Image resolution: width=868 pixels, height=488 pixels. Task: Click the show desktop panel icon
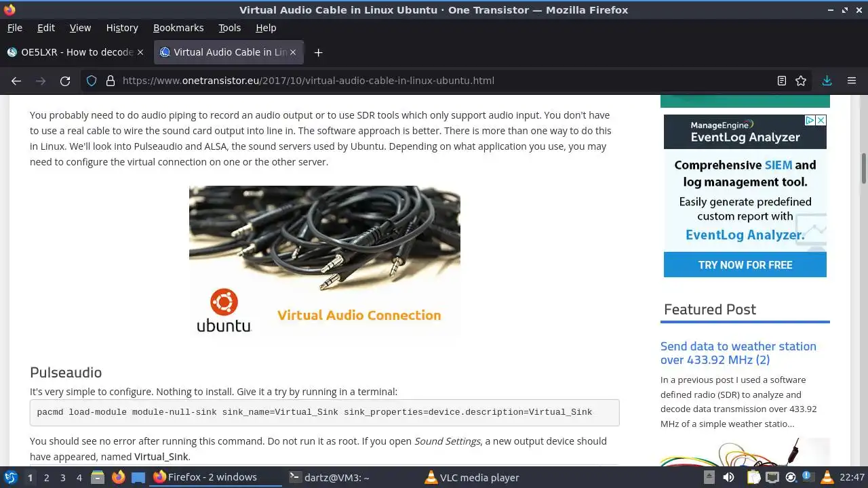pos(138,478)
